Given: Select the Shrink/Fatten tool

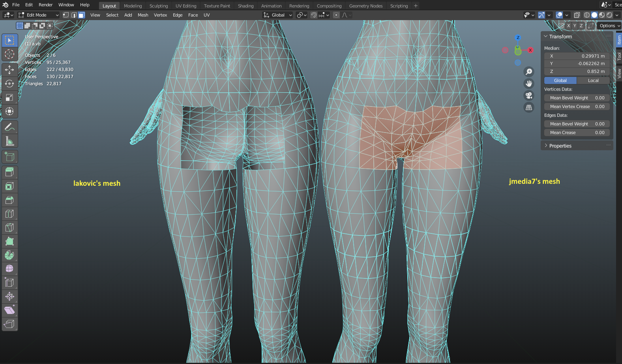Looking at the screenshot, I should pyautogui.click(x=9, y=297).
